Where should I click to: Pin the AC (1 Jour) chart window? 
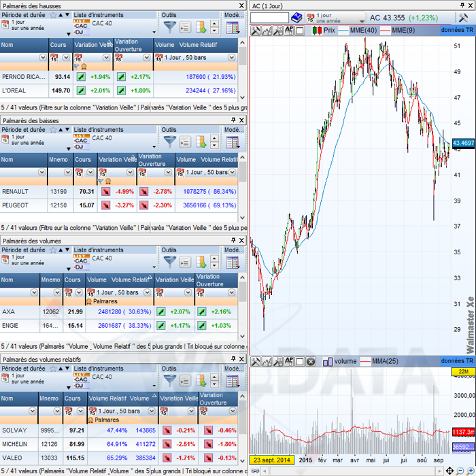(x=462, y=5)
